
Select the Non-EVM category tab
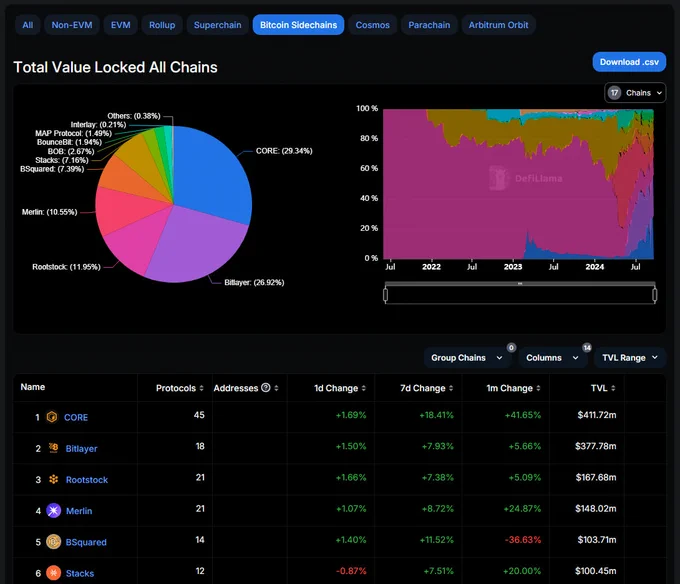(x=72, y=25)
